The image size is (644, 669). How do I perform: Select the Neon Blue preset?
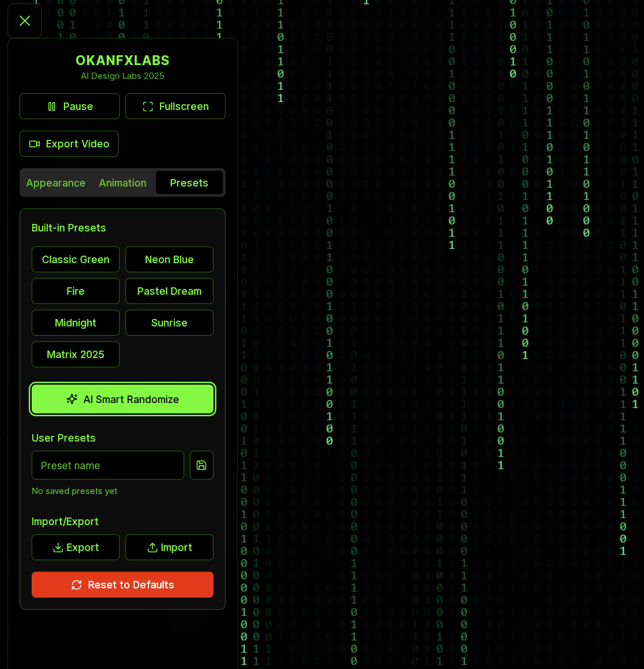point(169,259)
